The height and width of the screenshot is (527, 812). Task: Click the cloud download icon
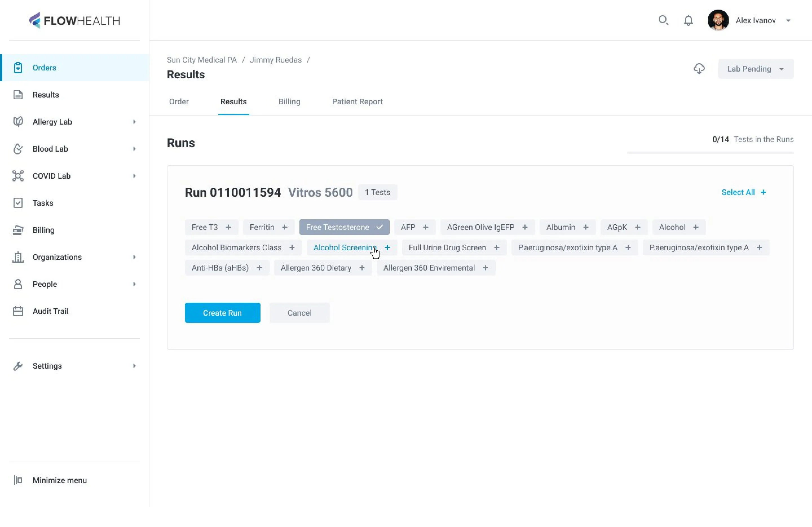click(x=699, y=69)
